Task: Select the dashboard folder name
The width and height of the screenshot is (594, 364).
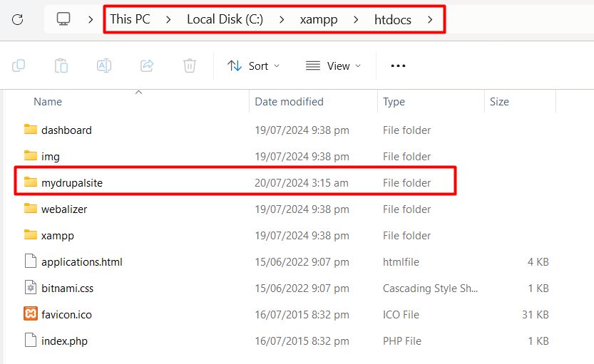Action: click(x=67, y=130)
